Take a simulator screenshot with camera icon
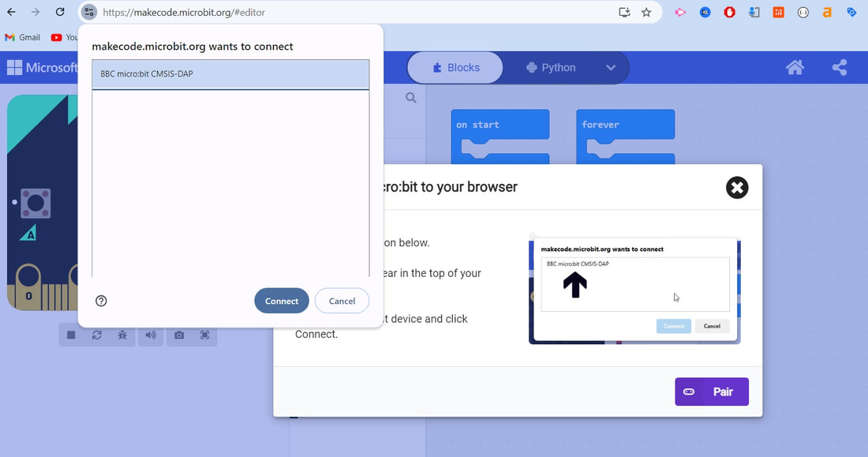Viewport: 868px width, 457px height. tap(179, 335)
